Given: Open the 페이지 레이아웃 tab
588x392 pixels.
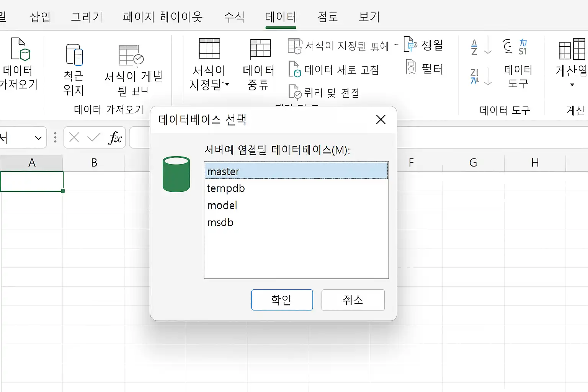Looking at the screenshot, I should pos(163,17).
